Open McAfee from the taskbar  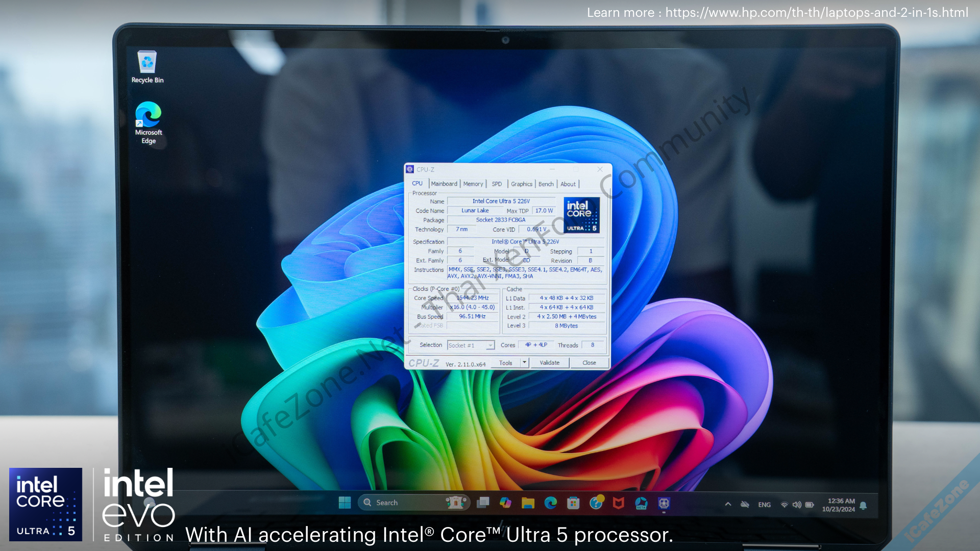coord(618,504)
